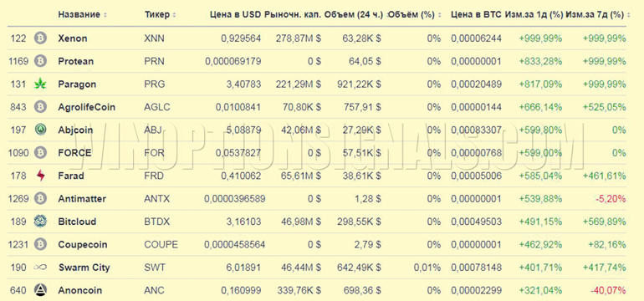644x301 pixels.
Task: Select the SWT ticker cell
Action: click(155, 268)
